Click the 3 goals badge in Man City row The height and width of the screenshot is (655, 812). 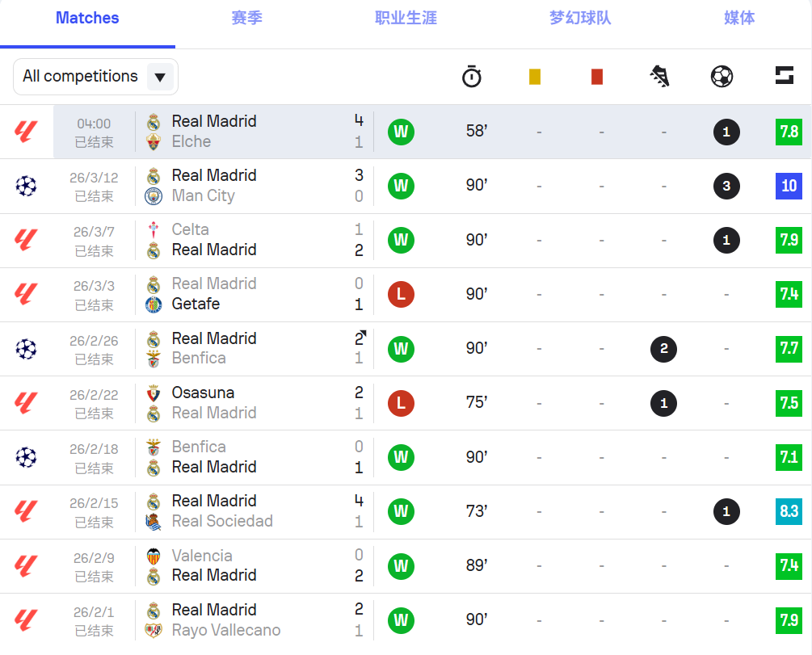click(726, 186)
